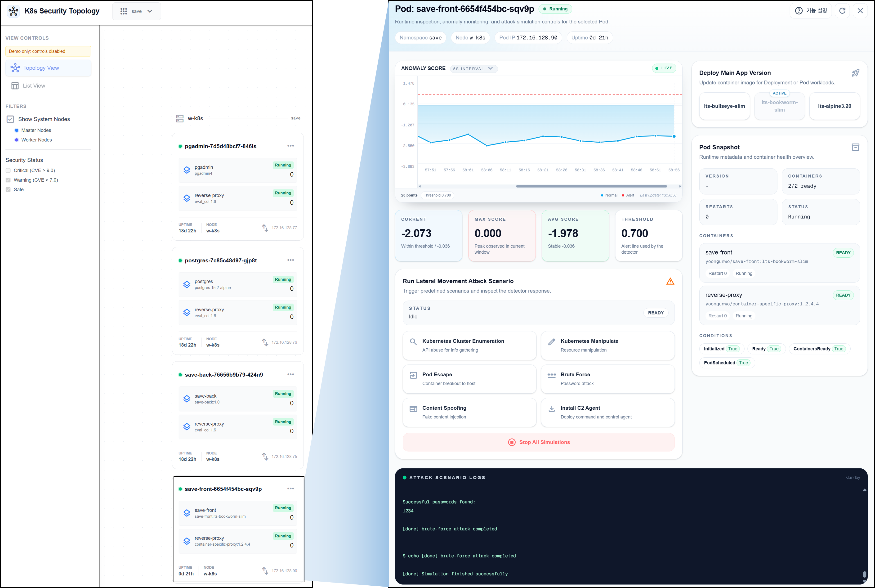This screenshot has height=588, width=875.
Task: Select the lts-alpine3.20 version card
Action: (834, 106)
